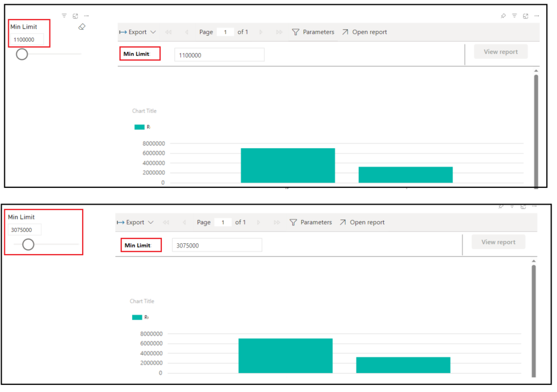557x392 pixels.
Task: Click filter icon on the 1100000 report visual header
Action: (x=514, y=15)
